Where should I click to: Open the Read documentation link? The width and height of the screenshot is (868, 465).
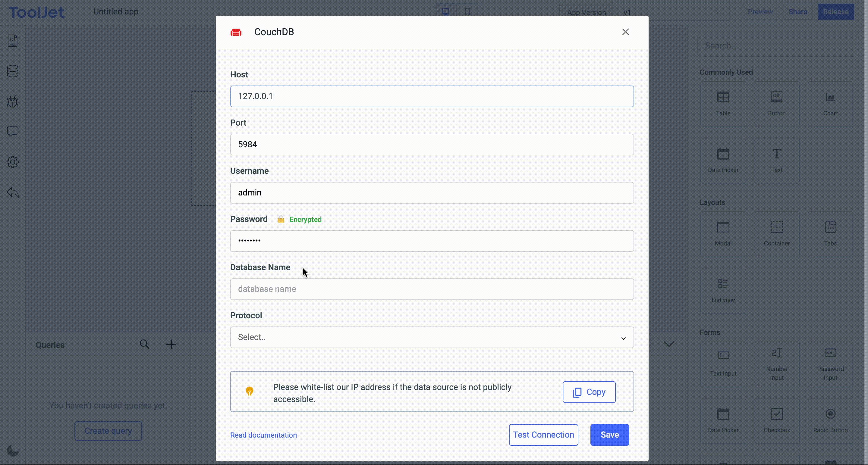click(x=263, y=435)
